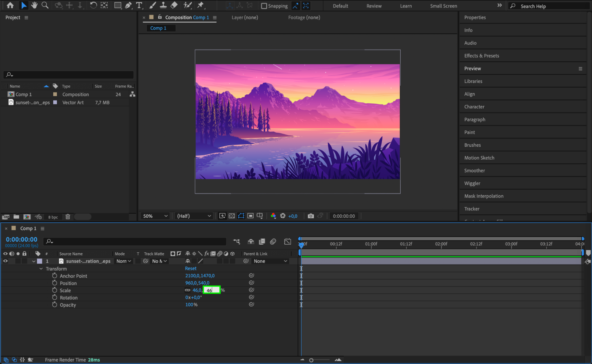Click the Puppet Pin tool

pos(200,5)
